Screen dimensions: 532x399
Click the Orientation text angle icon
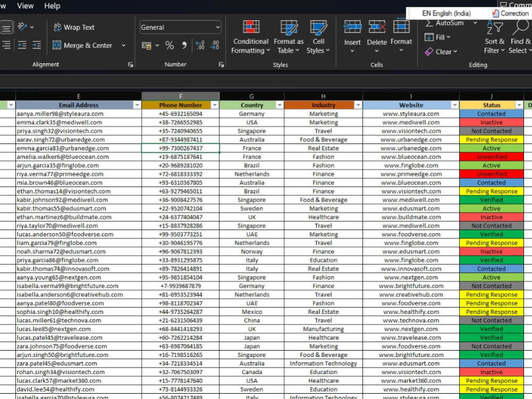click(x=22, y=27)
